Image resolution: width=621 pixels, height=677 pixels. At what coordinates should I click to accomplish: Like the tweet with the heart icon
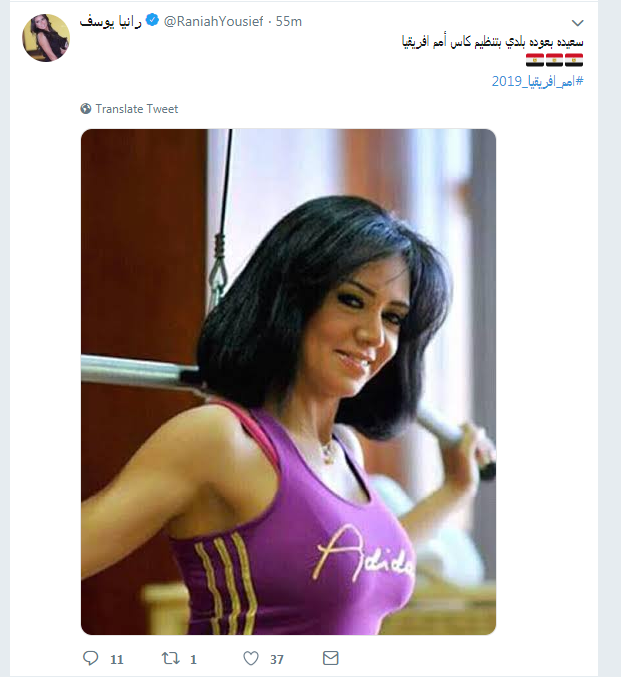[x=251, y=658]
